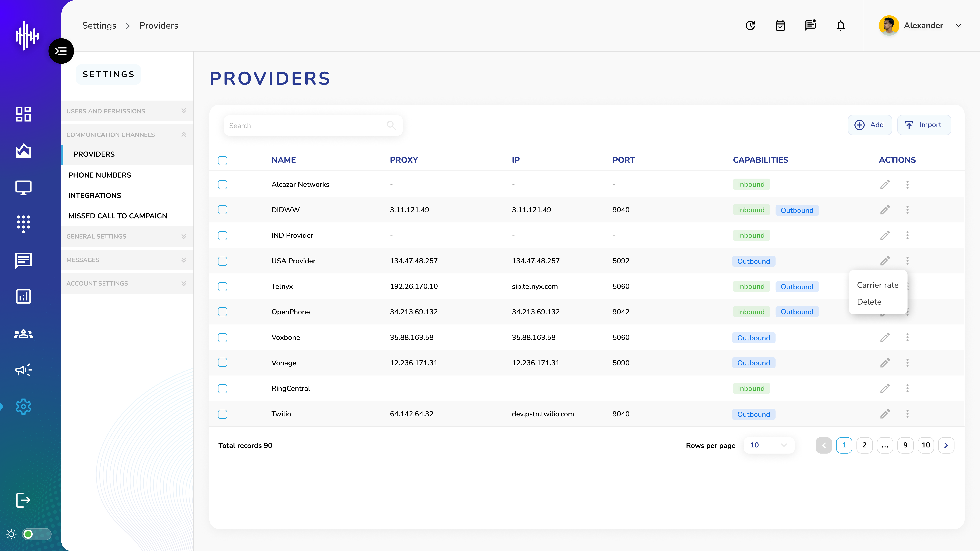980x551 pixels.
Task: Expand Account Settings section
Action: [x=127, y=283]
